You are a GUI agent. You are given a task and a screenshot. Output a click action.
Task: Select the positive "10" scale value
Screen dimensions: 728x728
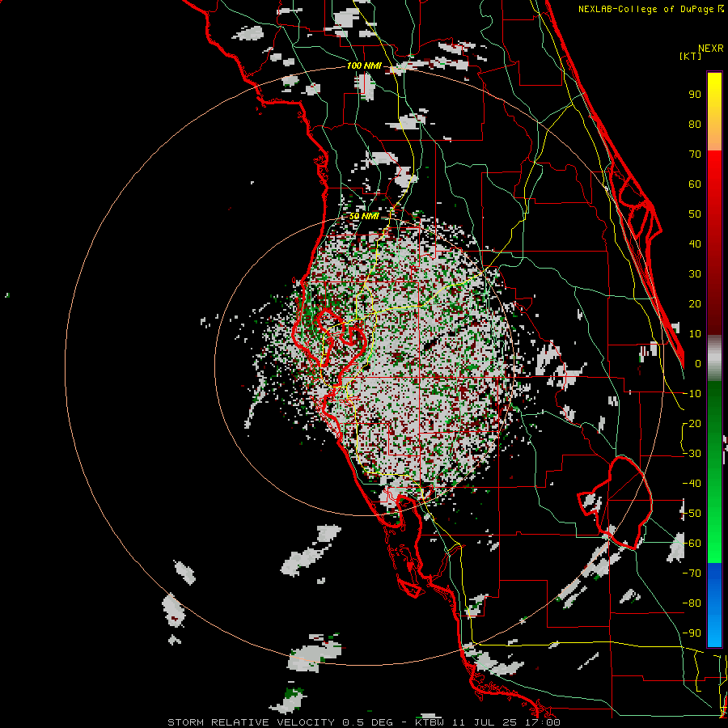coord(695,334)
